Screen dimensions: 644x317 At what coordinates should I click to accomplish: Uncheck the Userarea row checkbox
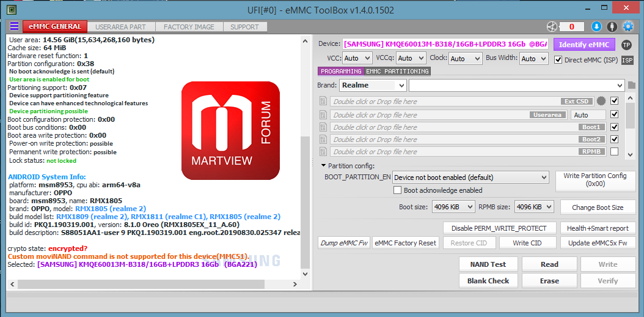click(x=615, y=114)
